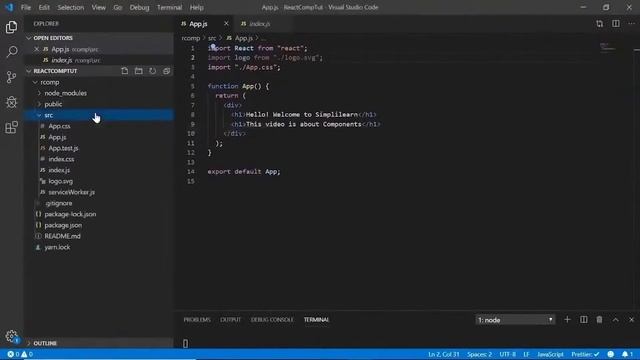Viewport: 640px width, 360px height.
Task: Open the Selection menu
Action: pyautogui.click(x=71, y=7)
